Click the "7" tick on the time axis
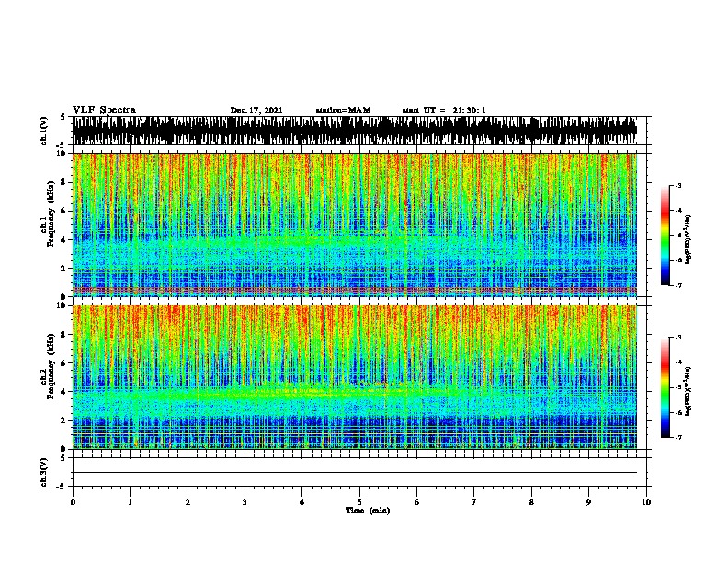 [474, 502]
